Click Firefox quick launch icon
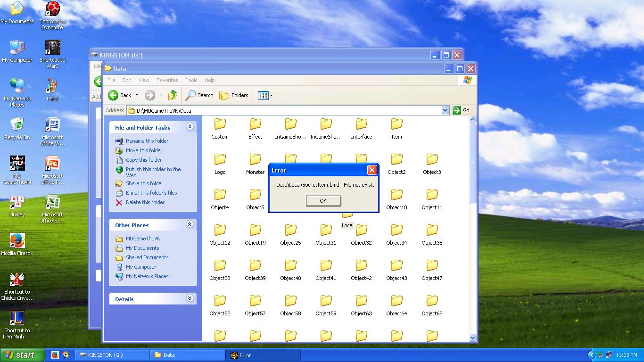Viewport: 644px width, 362px height. point(55,355)
